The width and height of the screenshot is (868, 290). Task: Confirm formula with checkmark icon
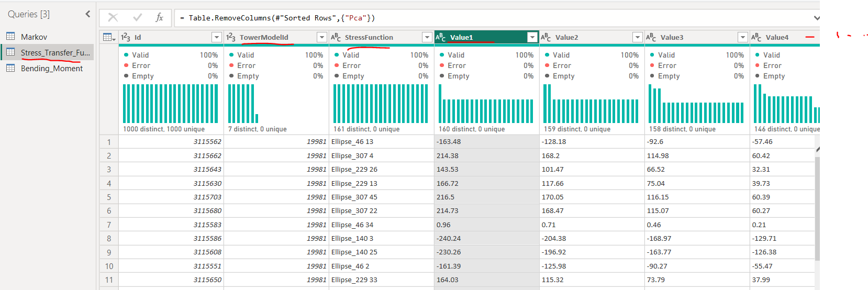point(137,18)
